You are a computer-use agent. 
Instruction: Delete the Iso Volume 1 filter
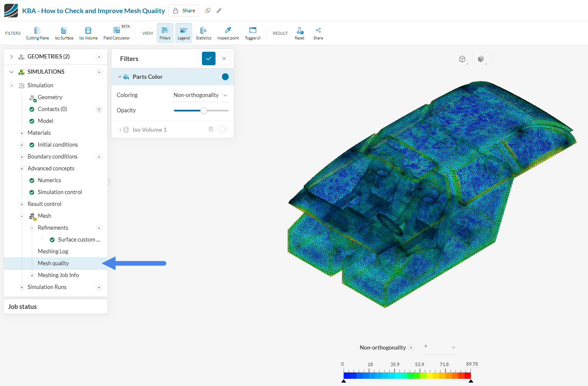click(x=211, y=129)
